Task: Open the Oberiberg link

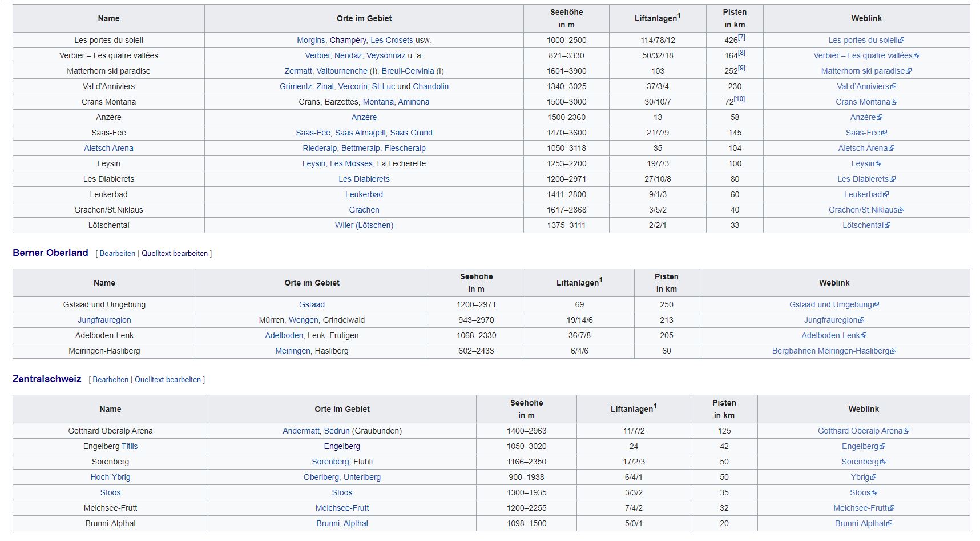Action: tap(321, 477)
